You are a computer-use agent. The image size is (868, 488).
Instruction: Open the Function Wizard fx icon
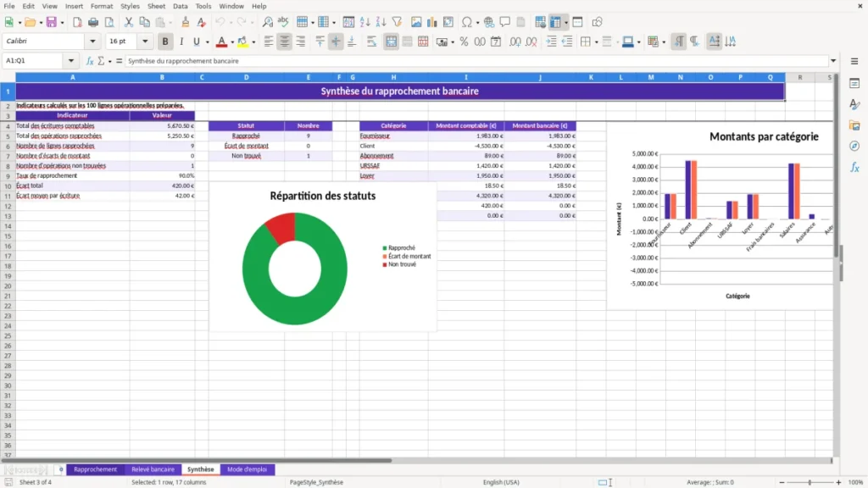pyautogui.click(x=90, y=61)
